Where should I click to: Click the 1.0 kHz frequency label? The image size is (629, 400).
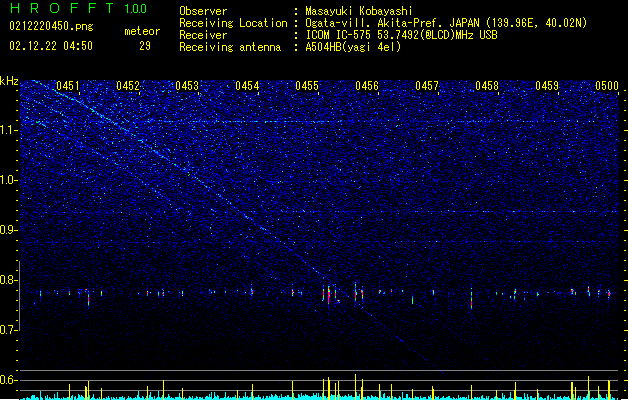pyautogui.click(x=9, y=180)
